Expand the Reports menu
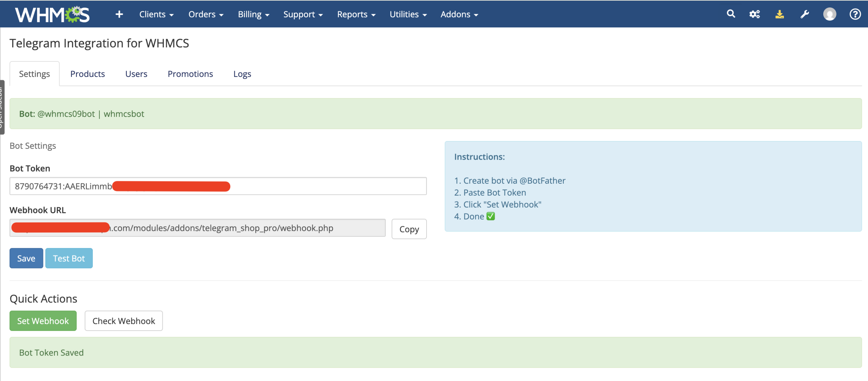The width and height of the screenshot is (868, 381). pos(356,14)
